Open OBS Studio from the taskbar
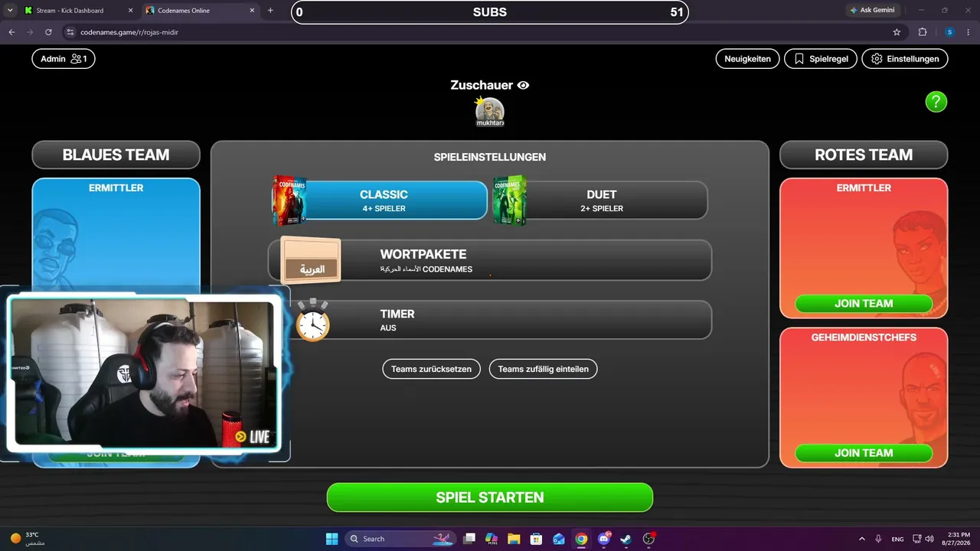The image size is (980, 551). [649, 539]
